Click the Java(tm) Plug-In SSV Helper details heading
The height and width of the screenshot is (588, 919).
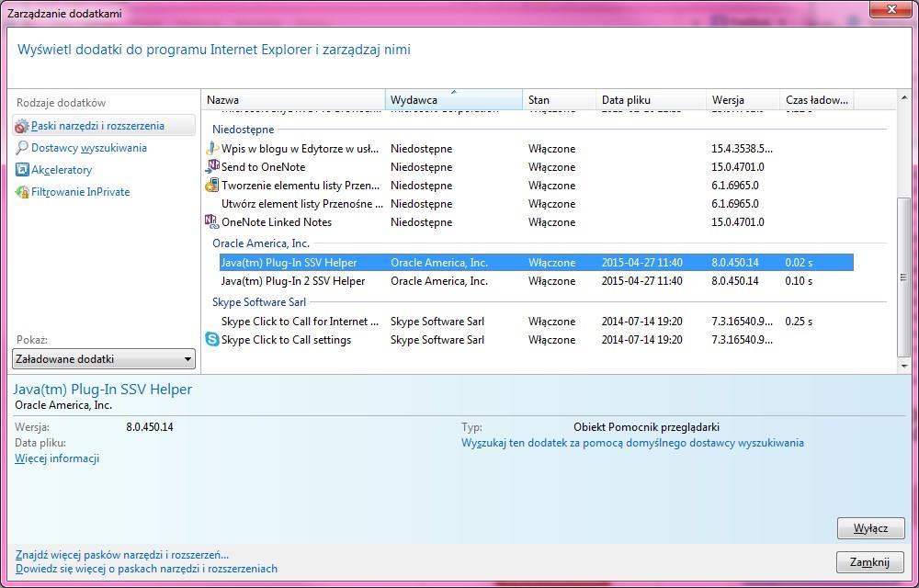click(x=103, y=389)
